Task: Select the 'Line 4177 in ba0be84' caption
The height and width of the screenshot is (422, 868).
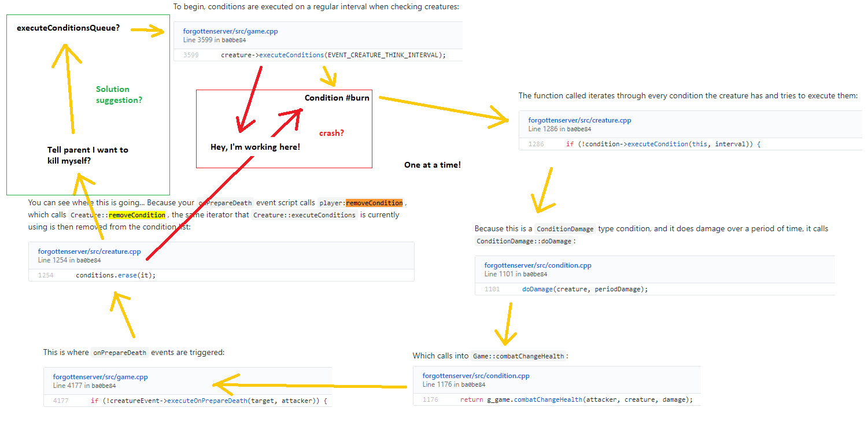Action: click(84, 386)
